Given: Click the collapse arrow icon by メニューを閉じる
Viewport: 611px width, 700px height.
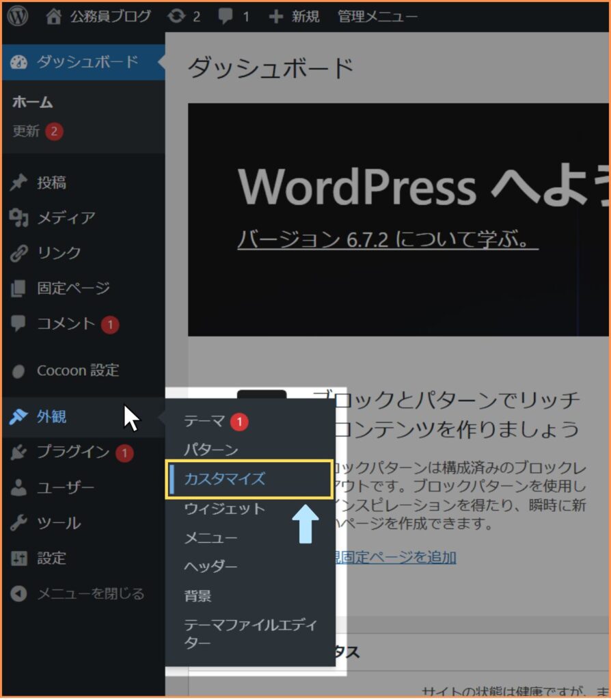Looking at the screenshot, I should [x=18, y=594].
